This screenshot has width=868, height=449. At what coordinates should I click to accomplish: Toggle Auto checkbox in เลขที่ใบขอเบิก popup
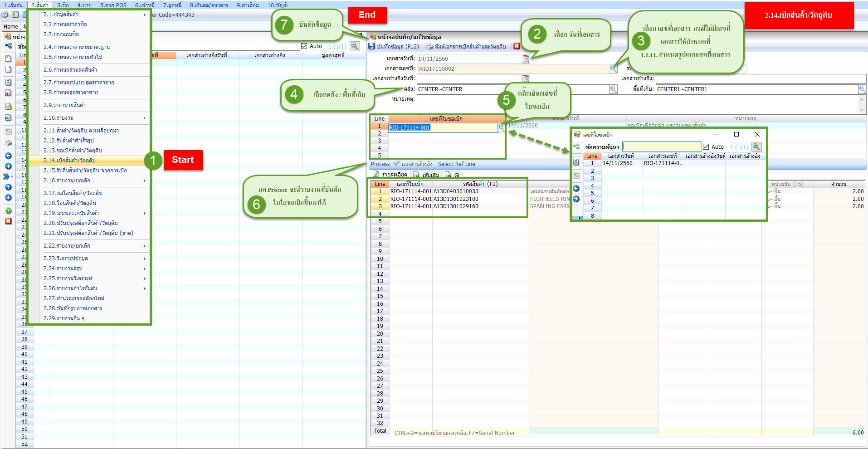click(x=706, y=146)
